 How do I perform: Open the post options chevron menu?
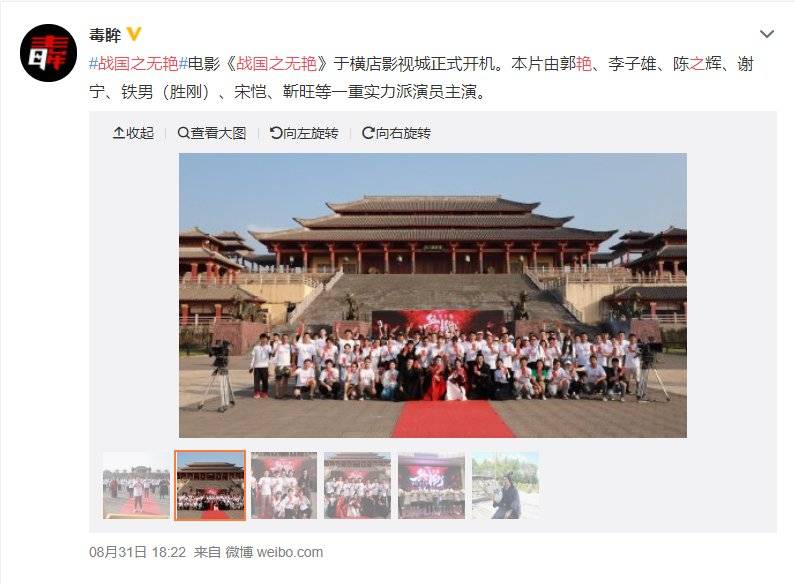coord(767,34)
